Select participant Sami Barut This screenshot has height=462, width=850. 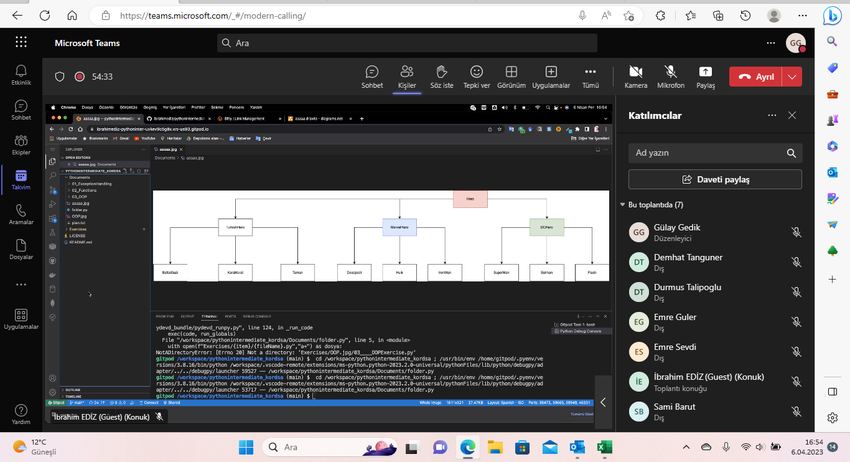pos(715,411)
